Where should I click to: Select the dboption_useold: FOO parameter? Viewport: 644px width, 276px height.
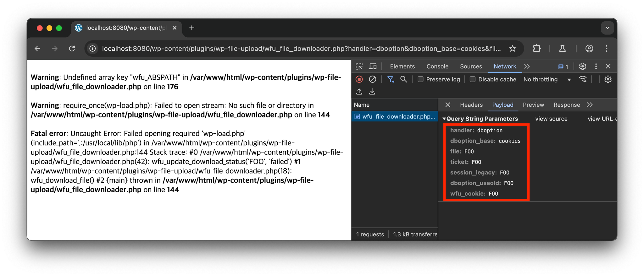click(482, 183)
